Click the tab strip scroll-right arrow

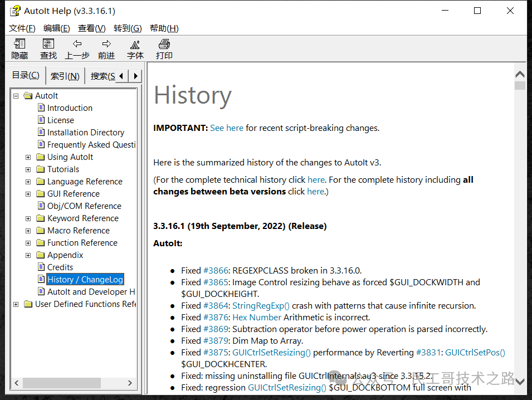click(x=135, y=76)
